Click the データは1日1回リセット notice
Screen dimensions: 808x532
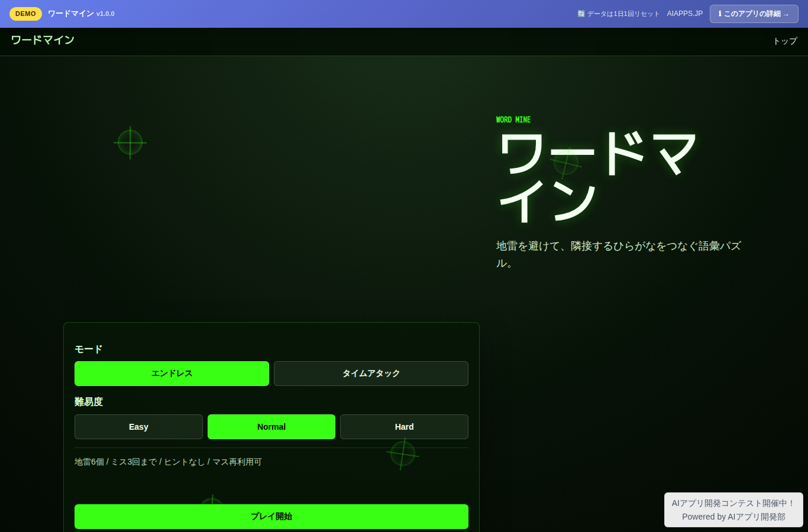tap(618, 14)
